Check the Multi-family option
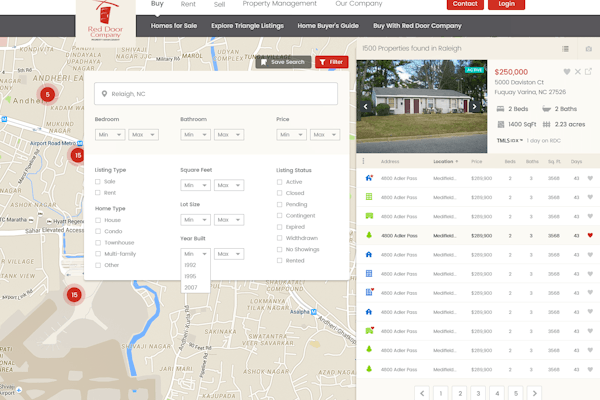 point(98,254)
